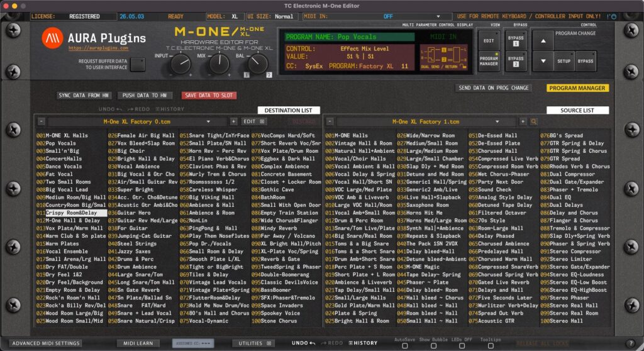
Task: Open the MODEL XL selector
Action: [x=225, y=16]
